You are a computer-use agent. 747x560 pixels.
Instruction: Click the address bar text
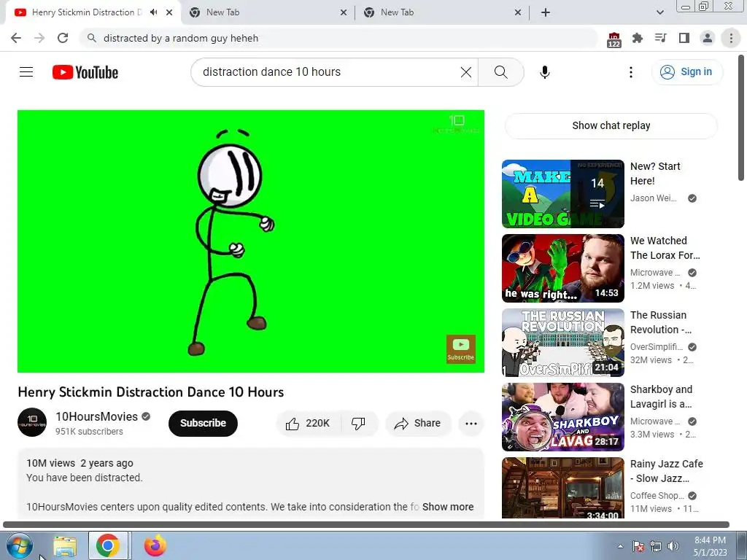point(181,38)
